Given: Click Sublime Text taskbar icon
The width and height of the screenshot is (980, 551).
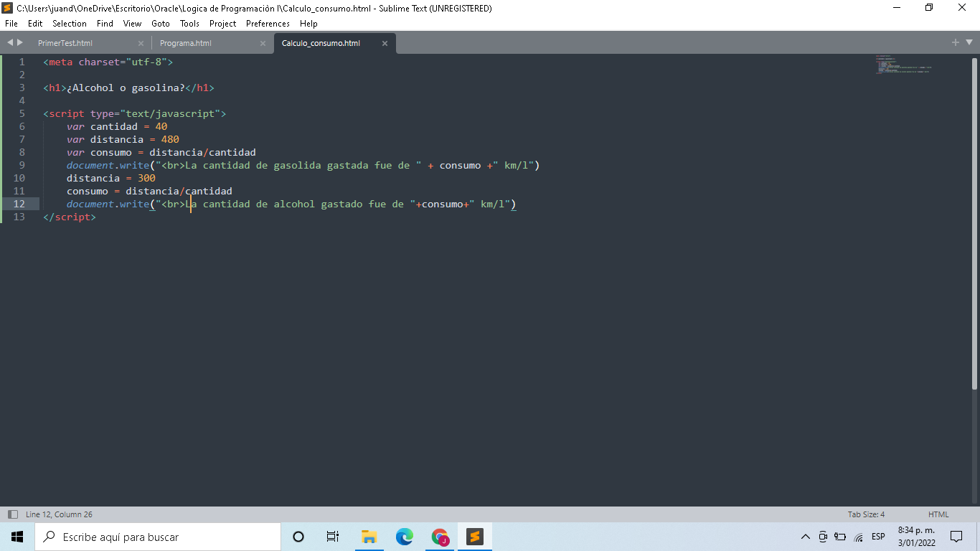Looking at the screenshot, I should click(474, 537).
